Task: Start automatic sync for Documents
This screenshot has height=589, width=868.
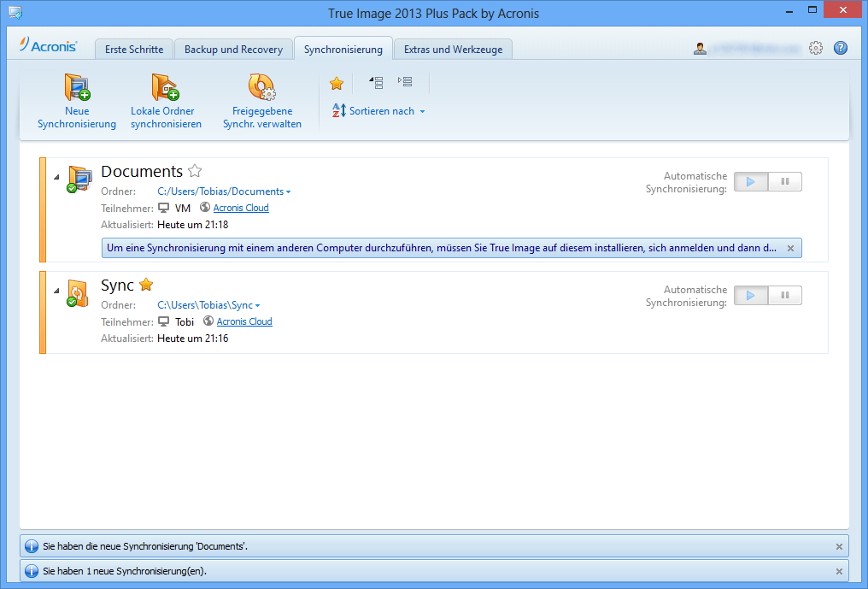Action: (x=751, y=182)
